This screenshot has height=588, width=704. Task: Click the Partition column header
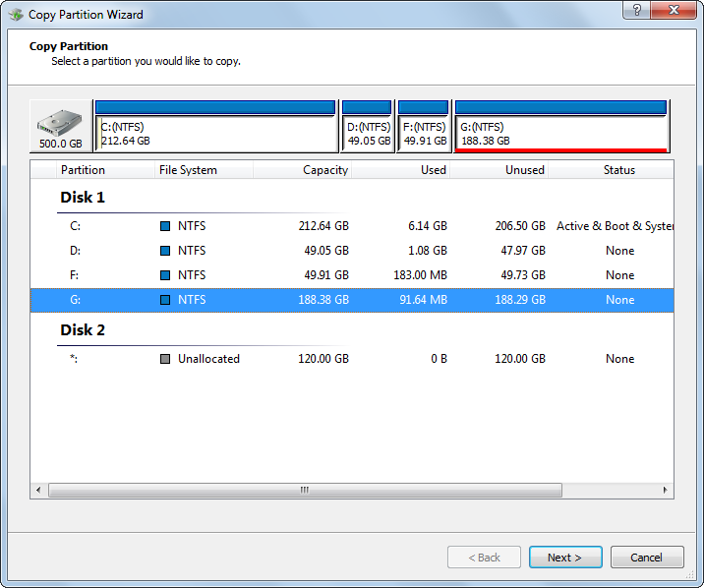click(x=105, y=170)
